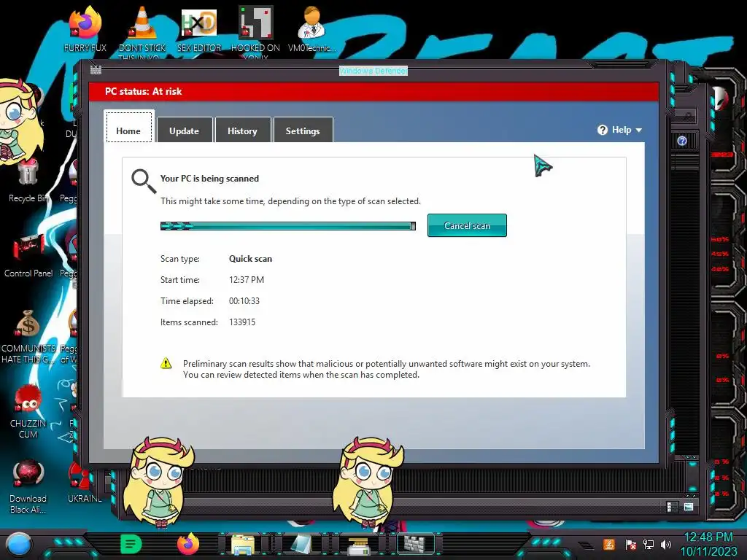Click the 'PC status: At risk' banner text
The image size is (747, 560).
(x=144, y=91)
